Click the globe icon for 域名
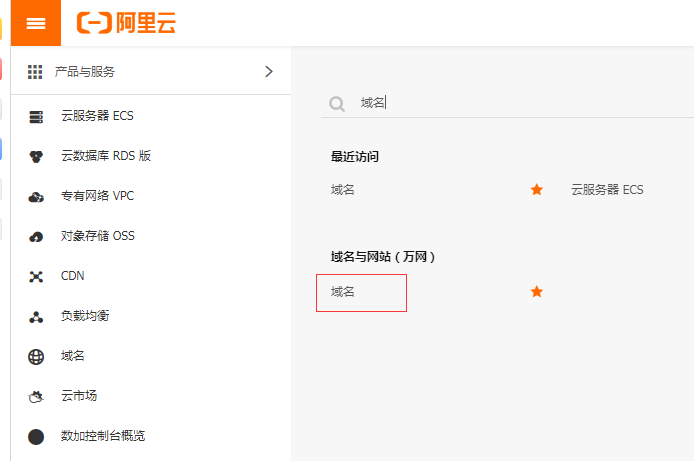The width and height of the screenshot is (694, 461). point(36,357)
